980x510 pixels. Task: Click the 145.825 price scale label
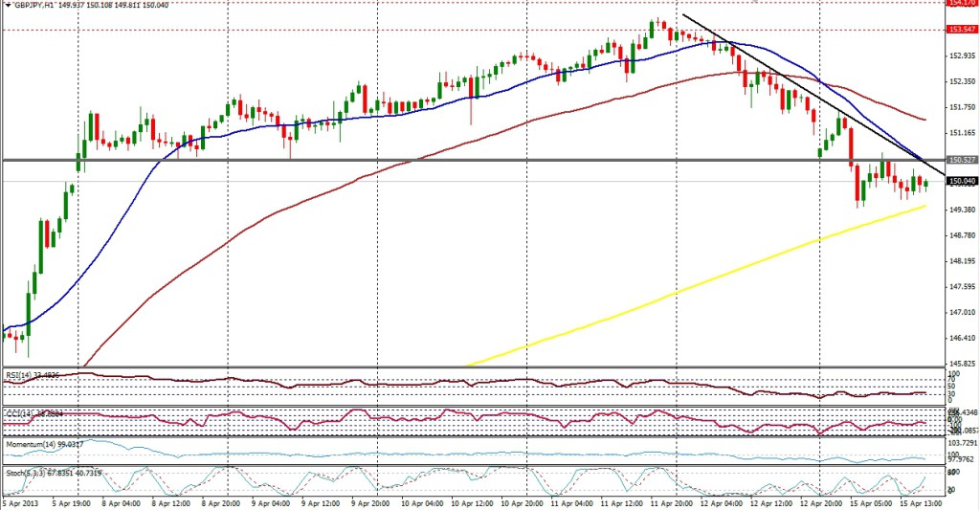point(962,364)
